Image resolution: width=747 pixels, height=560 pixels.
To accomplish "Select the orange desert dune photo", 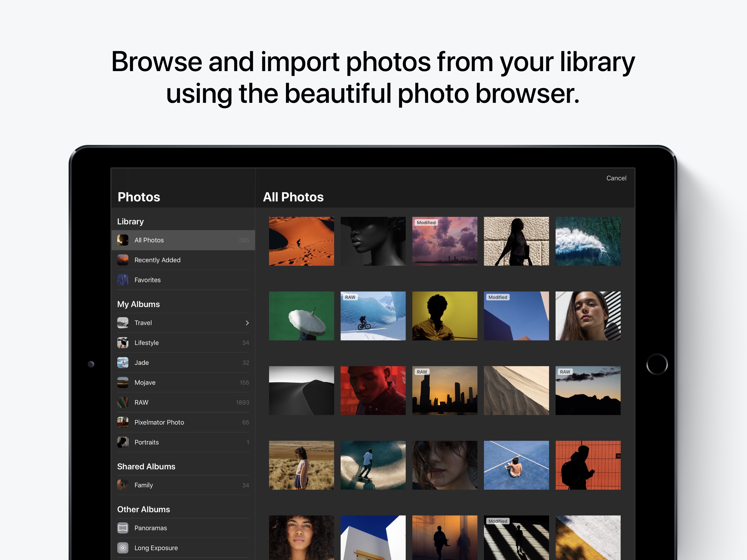I will point(301,241).
